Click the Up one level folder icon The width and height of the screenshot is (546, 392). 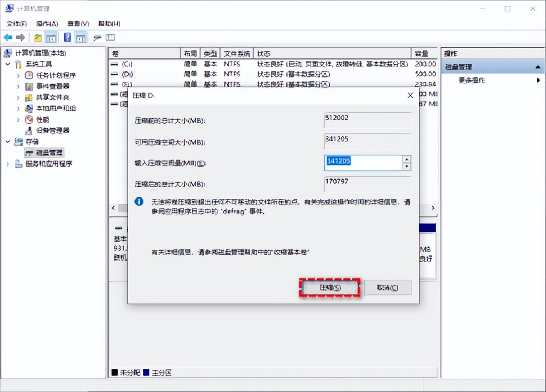click(x=38, y=37)
